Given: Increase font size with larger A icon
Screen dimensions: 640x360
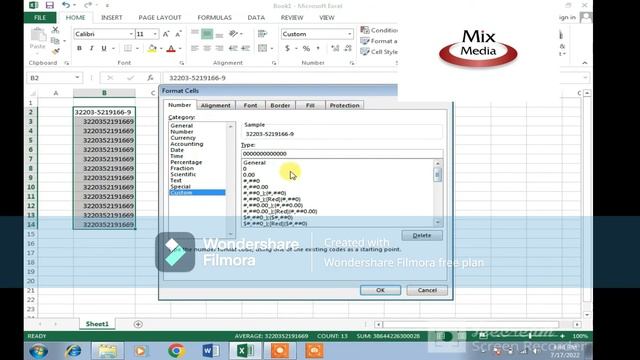Looking at the screenshot, I should (x=166, y=34).
